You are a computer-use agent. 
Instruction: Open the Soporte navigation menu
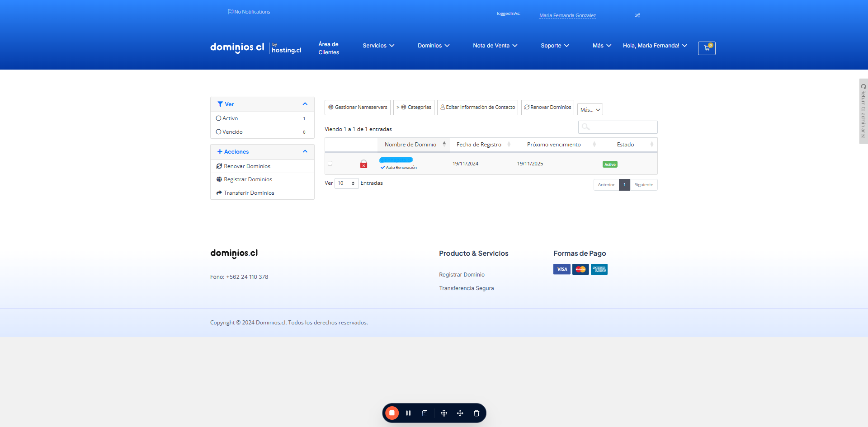point(555,46)
